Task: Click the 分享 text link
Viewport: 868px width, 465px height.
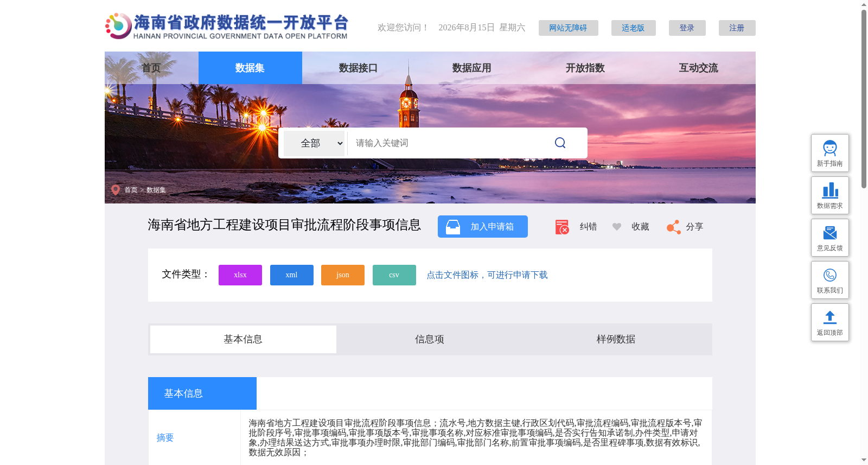Action: pos(694,227)
